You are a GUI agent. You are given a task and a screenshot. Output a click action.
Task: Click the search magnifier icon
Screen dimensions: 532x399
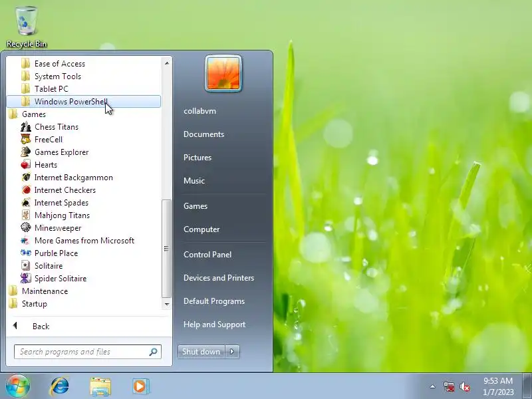click(154, 352)
